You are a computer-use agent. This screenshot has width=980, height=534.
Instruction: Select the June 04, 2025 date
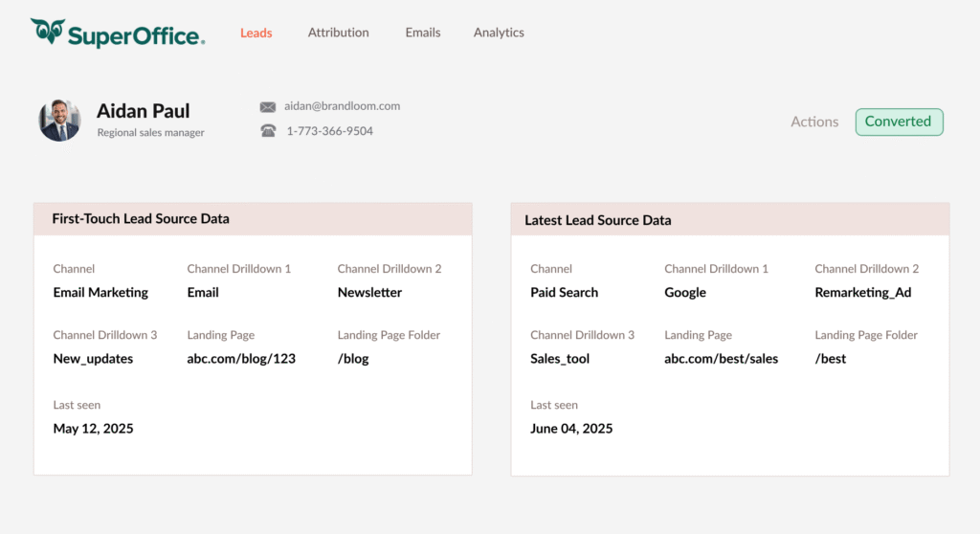coord(571,429)
